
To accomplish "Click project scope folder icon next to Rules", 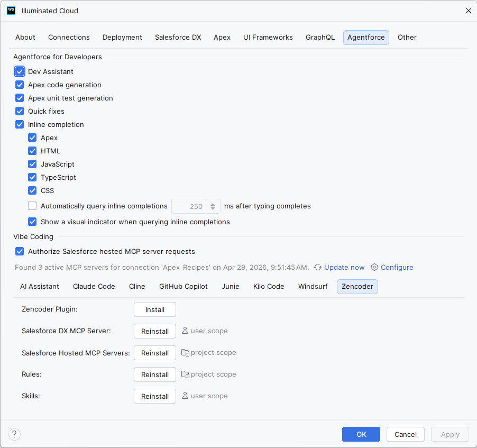I will (x=185, y=374).
